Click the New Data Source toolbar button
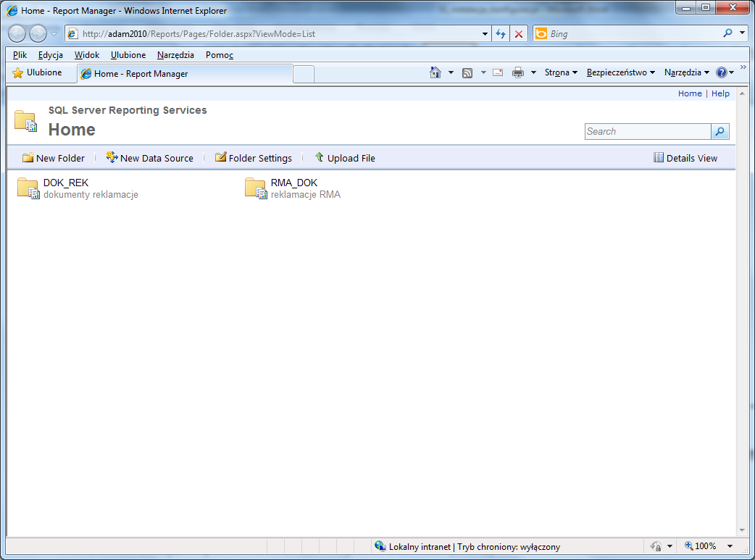Screen dimensions: 755x560 (150, 158)
